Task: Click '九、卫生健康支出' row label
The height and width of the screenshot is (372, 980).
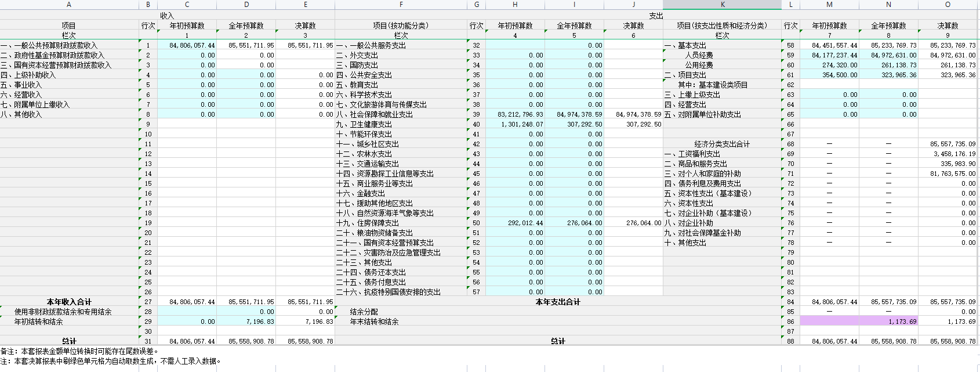Action: (x=364, y=124)
